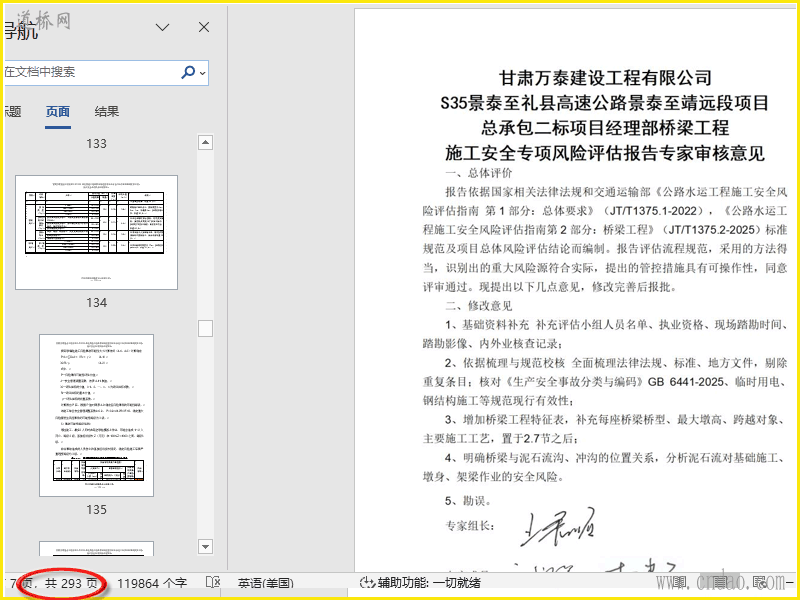Click the title line 甘肃万泰建设工程有限公司
Image resolution: width=800 pixels, height=600 pixels.
pyautogui.click(x=605, y=78)
